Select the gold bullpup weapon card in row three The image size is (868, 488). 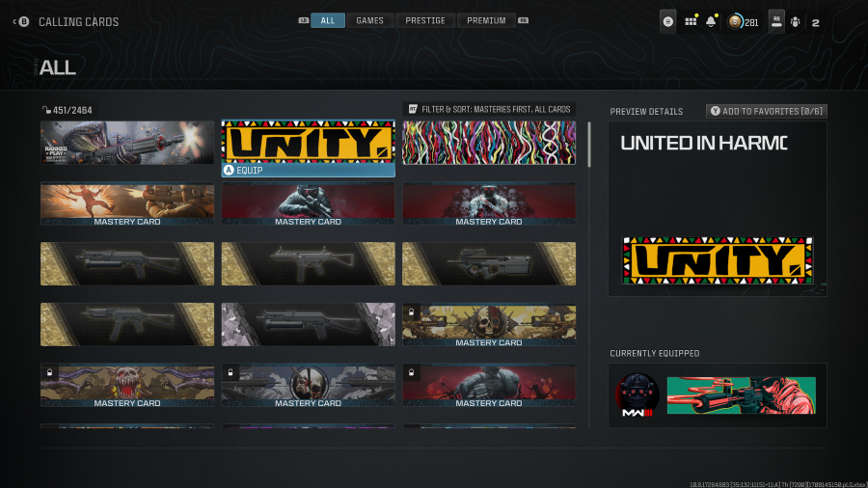pos(489,264)
